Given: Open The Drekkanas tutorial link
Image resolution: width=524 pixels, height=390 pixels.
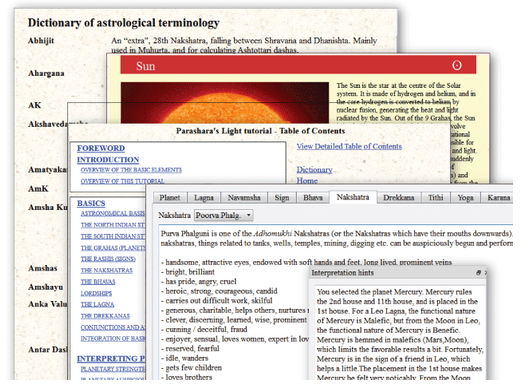Looking at the screenshot, I should point(105,316).
